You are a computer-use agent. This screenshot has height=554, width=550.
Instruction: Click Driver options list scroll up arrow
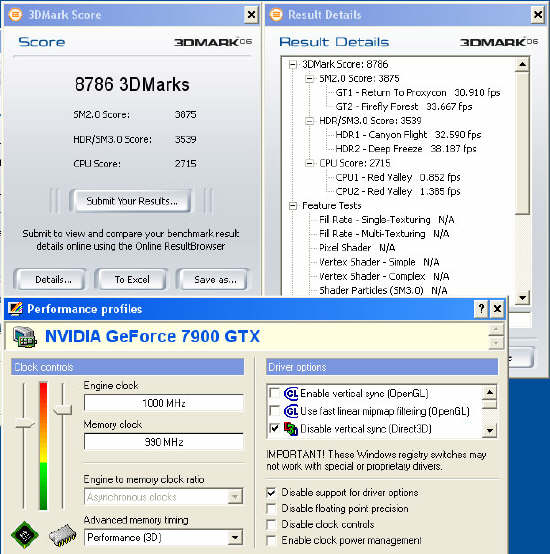coord(490,392)
